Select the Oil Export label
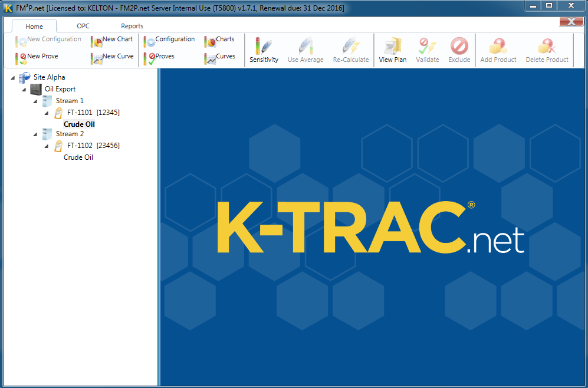The height and width of the screenshot is (388, 588). coord(60,89)
